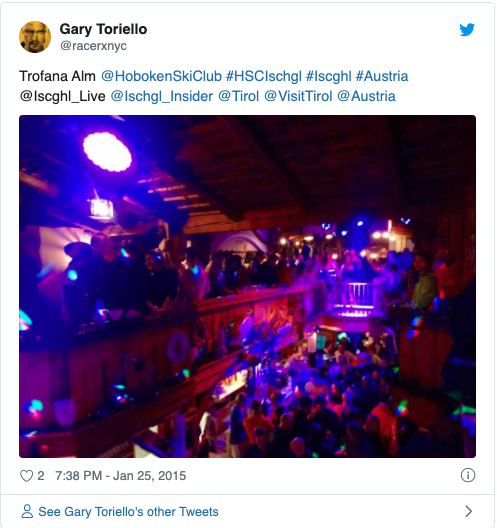Click the person icon beside See other Tweets

pos(27,511)
